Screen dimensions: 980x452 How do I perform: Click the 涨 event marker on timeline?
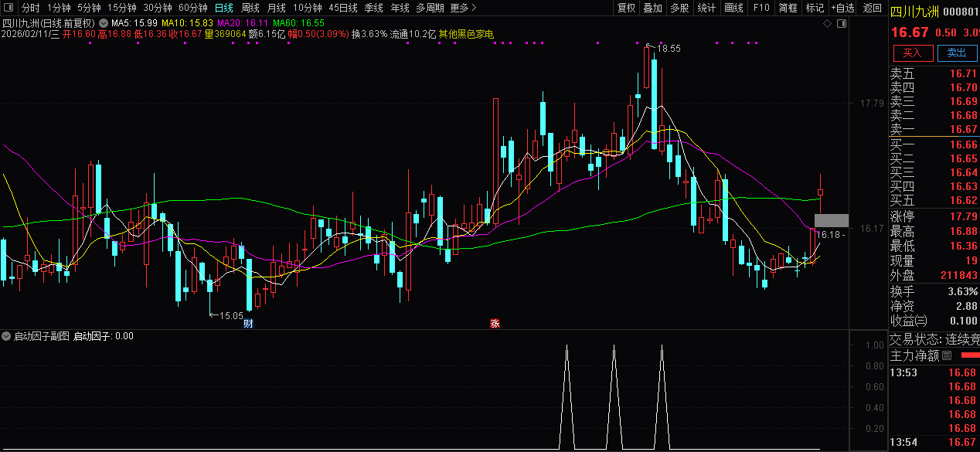point(495,323)
